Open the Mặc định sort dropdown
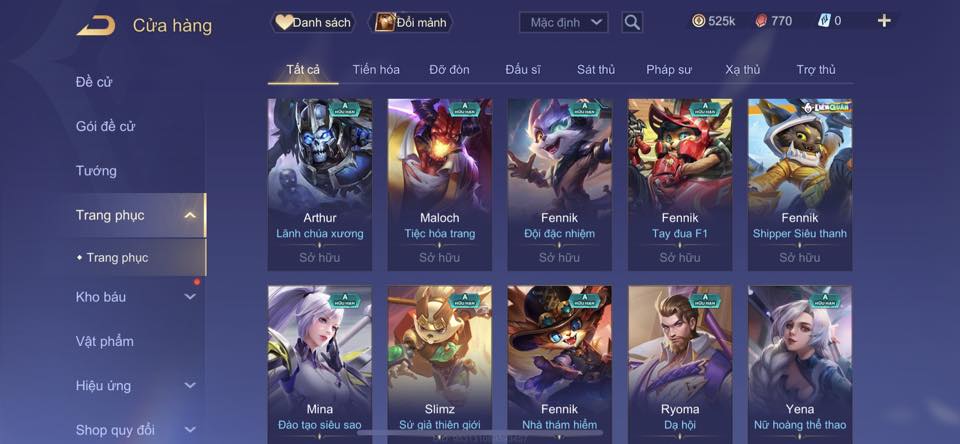Viewport: 960px width, 444px height. click(x=563, y=23)
